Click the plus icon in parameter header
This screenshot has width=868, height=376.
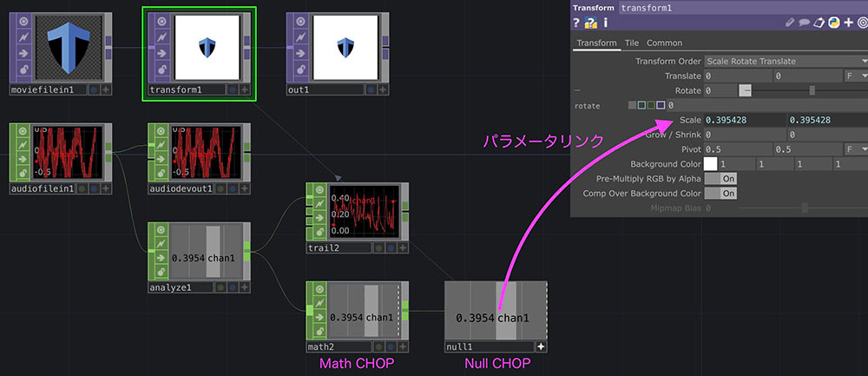coord(848,23)
